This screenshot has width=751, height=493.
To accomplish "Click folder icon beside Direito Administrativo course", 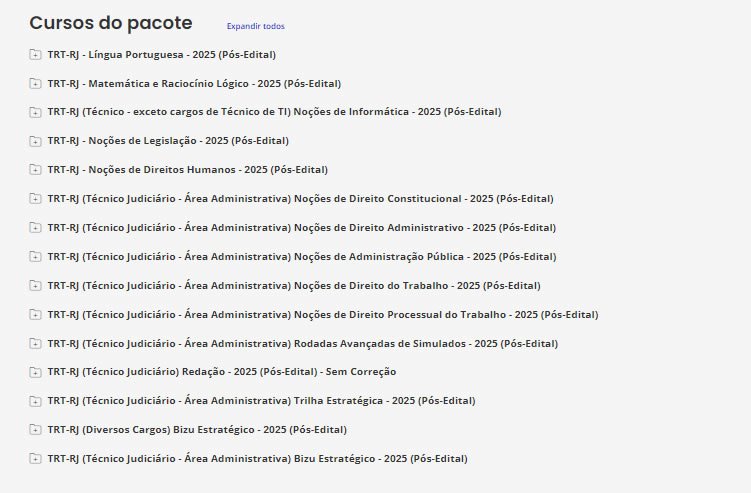I will (x=35, y=228).
